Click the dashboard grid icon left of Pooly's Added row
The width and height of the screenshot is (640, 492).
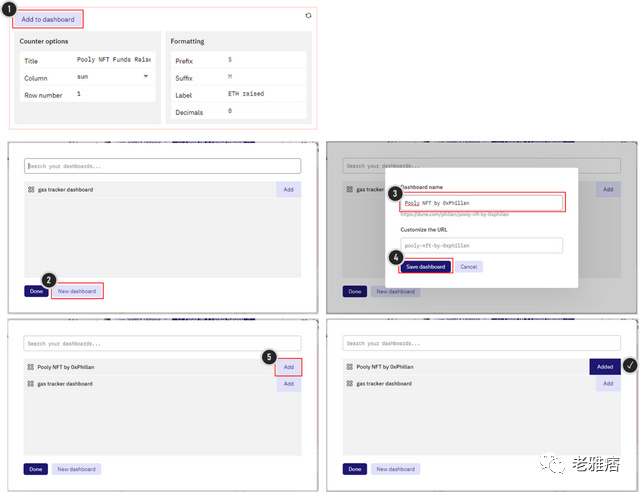[350, 367]
